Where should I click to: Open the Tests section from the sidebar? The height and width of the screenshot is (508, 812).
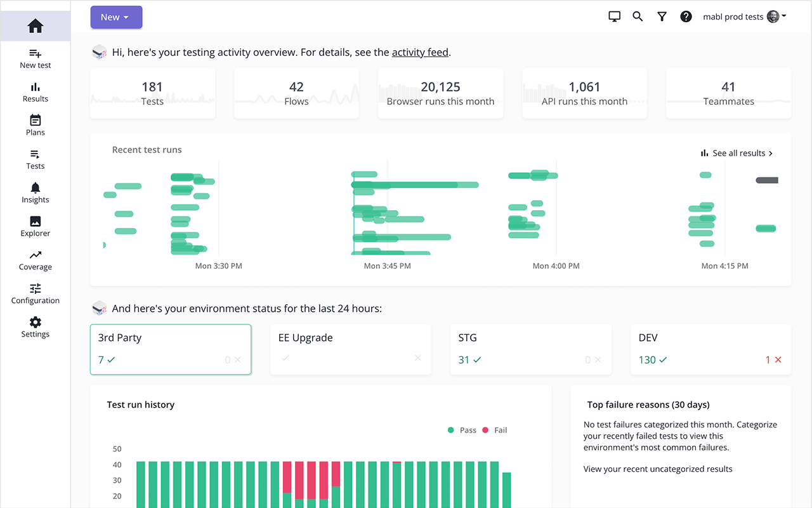coord(35,156)
